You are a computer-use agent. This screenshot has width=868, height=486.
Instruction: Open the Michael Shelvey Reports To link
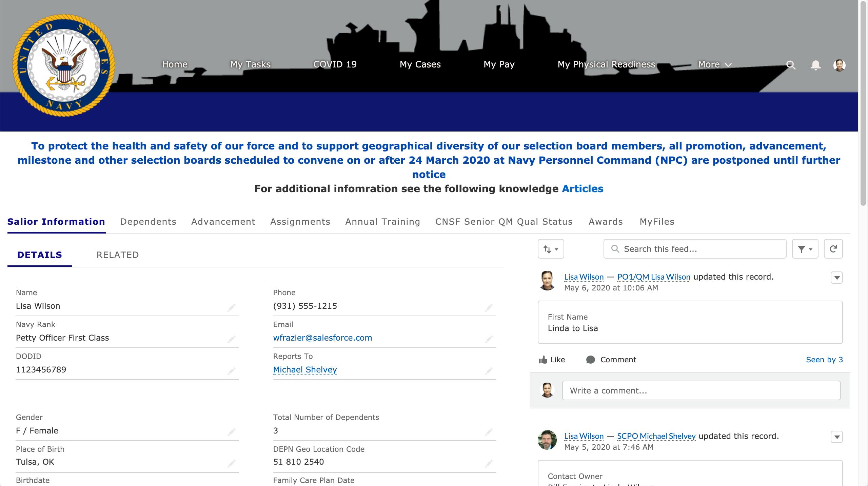(x=305, y=369)
